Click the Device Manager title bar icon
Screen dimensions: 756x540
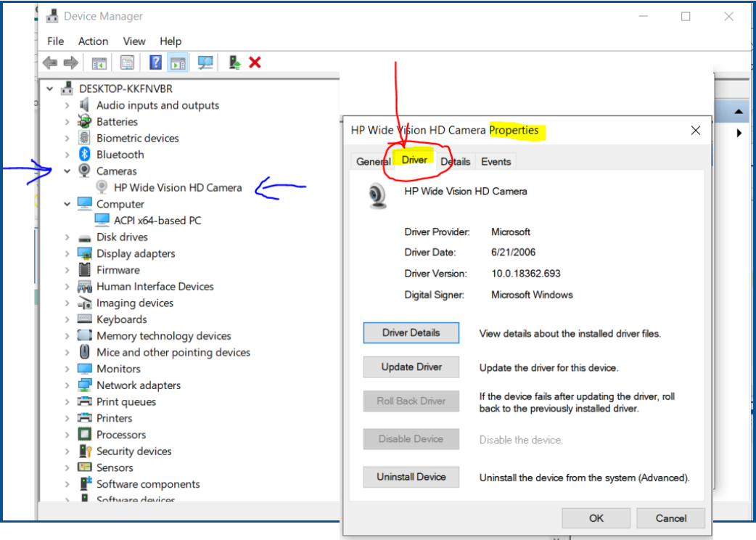click(x=52, y=16)
